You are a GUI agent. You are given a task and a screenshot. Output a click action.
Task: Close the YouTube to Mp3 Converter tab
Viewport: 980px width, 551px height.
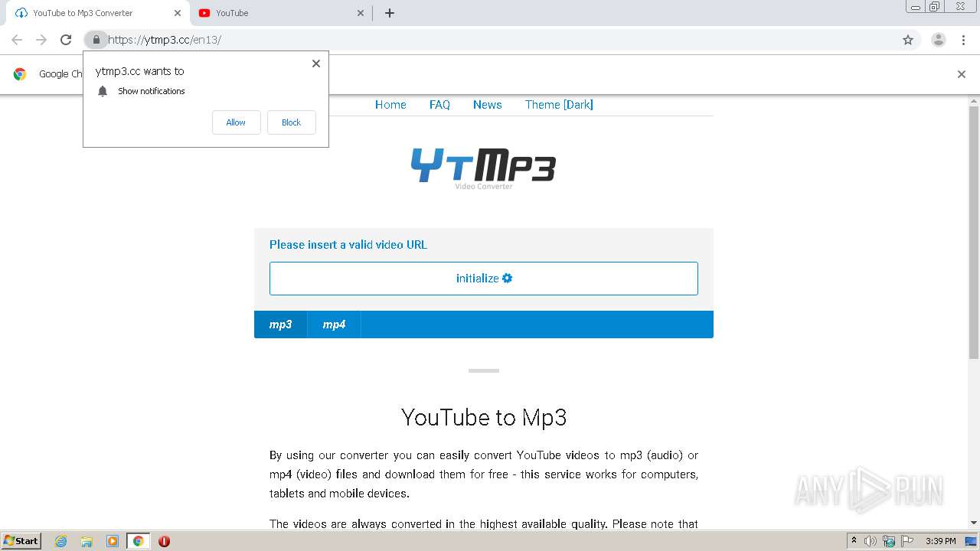178,13
